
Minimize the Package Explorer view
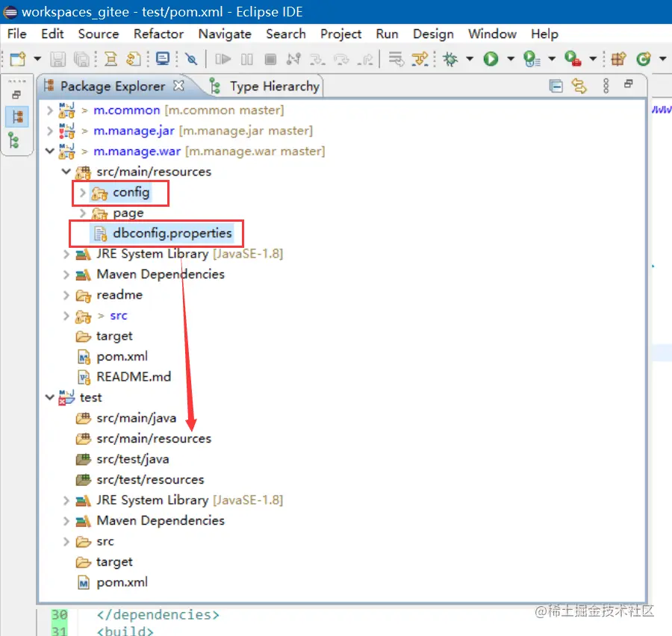click(x=629, y=84)
